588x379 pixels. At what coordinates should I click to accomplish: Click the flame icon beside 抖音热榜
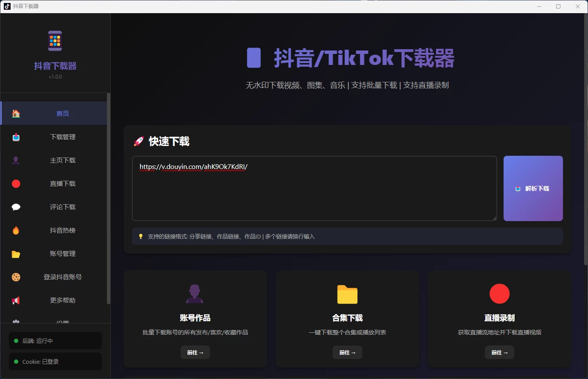pyautogui.click(x=16, y=230)
